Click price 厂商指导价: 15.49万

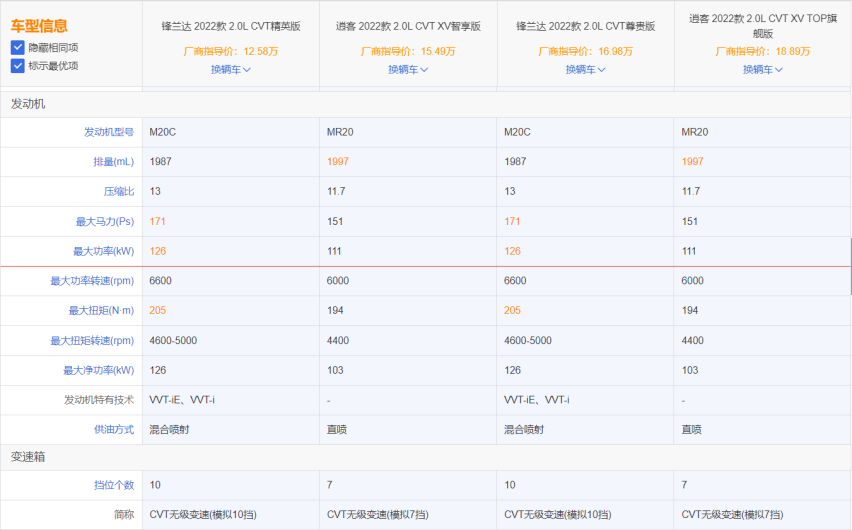pyautogui.click(x=408, y=51)
